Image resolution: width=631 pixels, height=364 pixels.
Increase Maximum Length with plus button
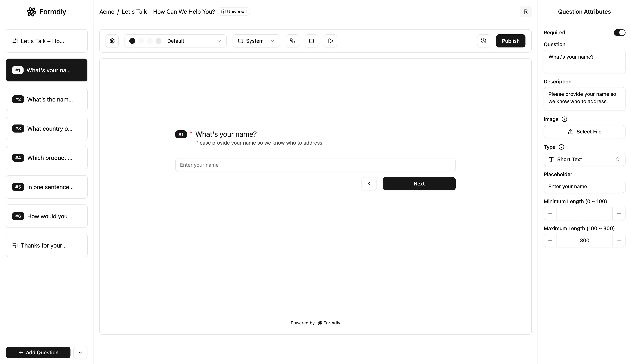(619, 240)
